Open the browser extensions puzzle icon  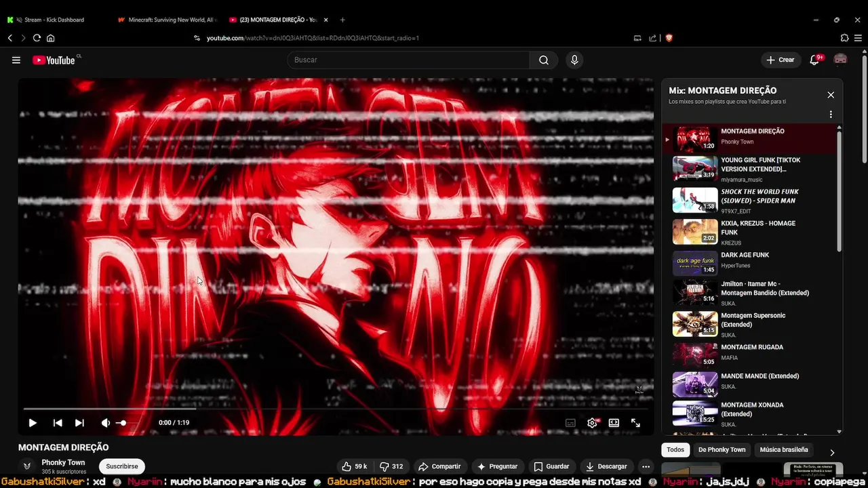tap(844, 38)
